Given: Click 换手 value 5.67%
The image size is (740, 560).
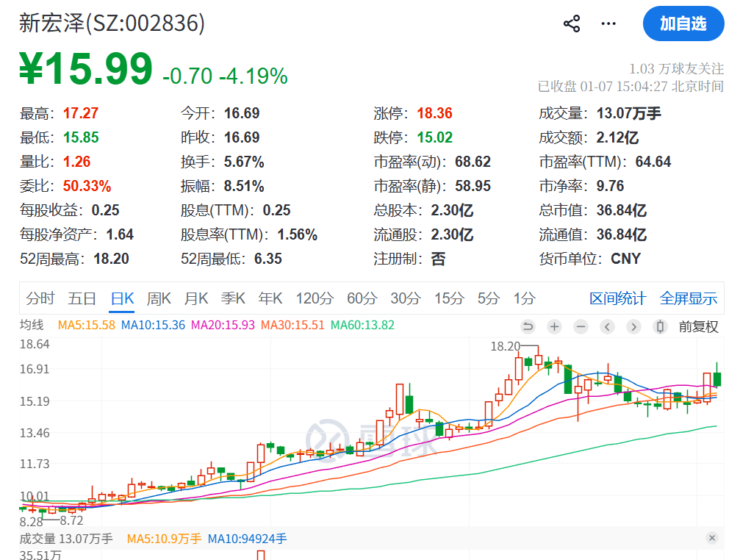Looking at the screenshot, I should click(x=244, y=162).
